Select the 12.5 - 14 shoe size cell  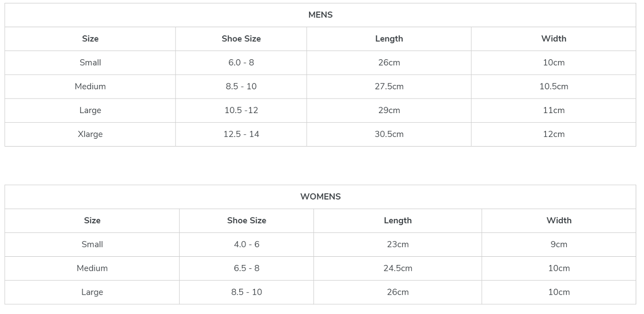point(241,134)
